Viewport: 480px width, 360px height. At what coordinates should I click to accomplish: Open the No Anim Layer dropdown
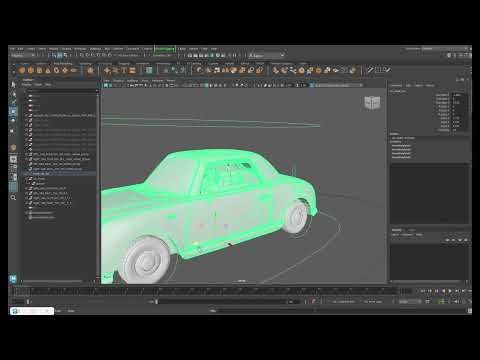(374, 302)
